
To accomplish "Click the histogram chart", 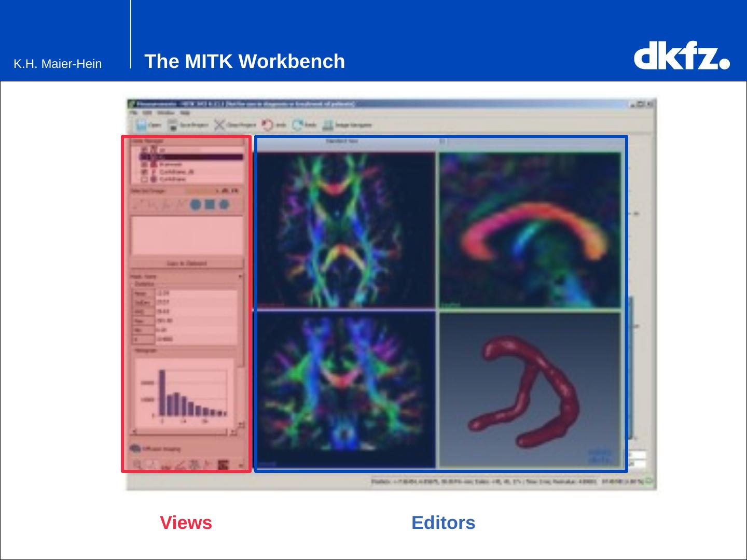I will (x=184, y=393).
